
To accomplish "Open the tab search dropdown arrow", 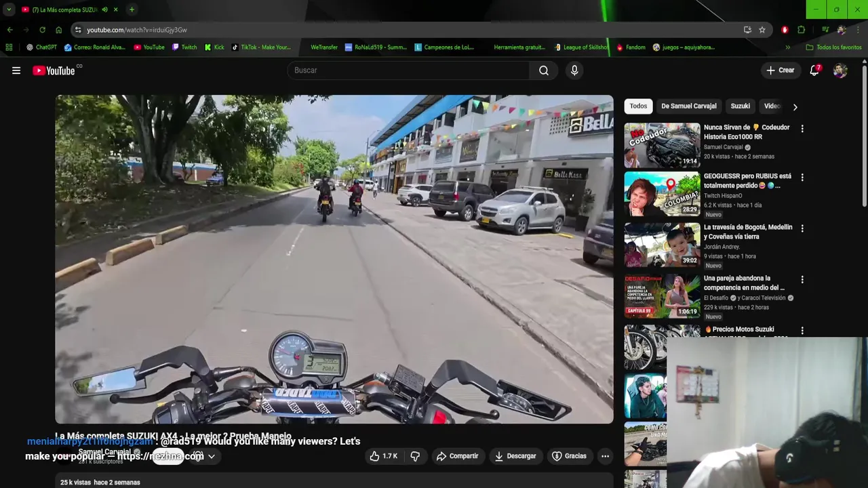I will [x=9, y=9].
